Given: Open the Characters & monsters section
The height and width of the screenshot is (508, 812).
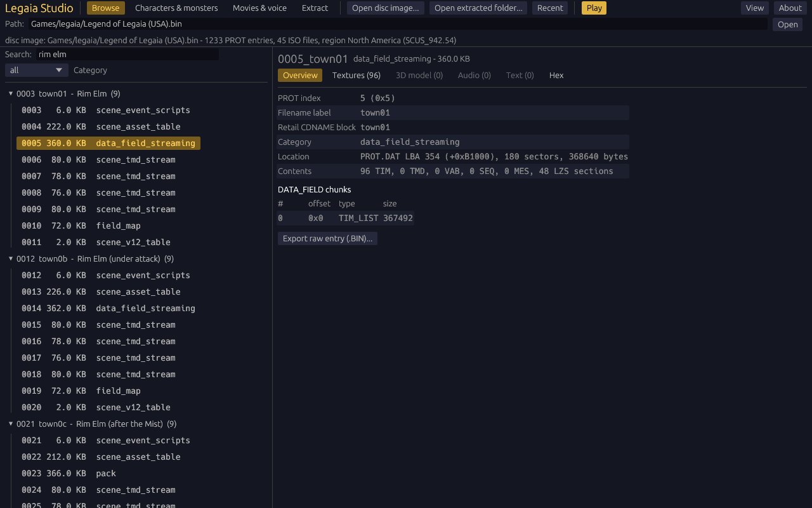Looking at the screenshot, I should [176, 8].
